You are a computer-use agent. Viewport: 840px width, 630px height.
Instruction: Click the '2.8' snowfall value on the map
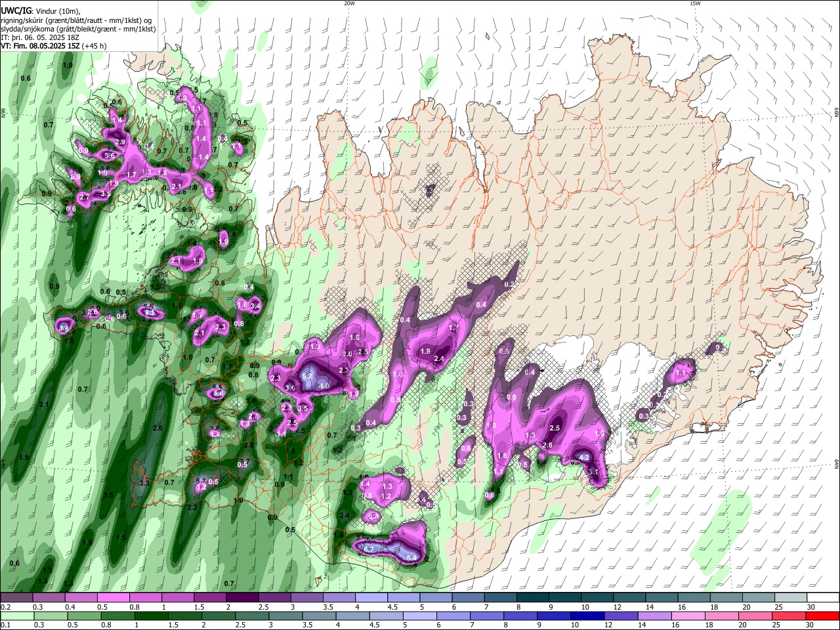tap(547, 446)
